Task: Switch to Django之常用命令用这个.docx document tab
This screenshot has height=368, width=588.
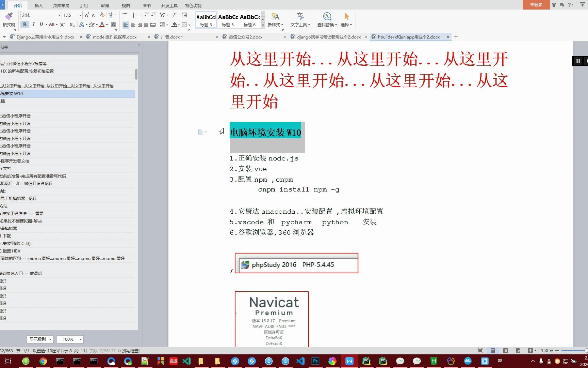Action: 45,37
